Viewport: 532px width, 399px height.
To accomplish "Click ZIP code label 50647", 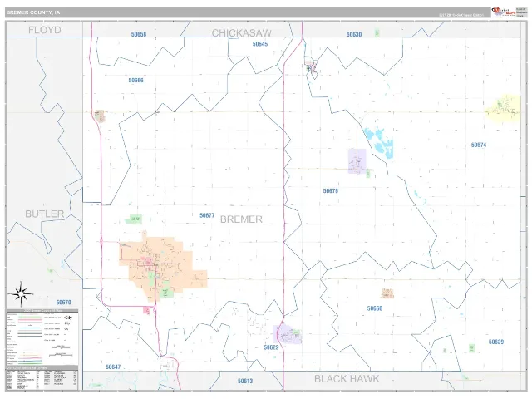I will [113, 367].
